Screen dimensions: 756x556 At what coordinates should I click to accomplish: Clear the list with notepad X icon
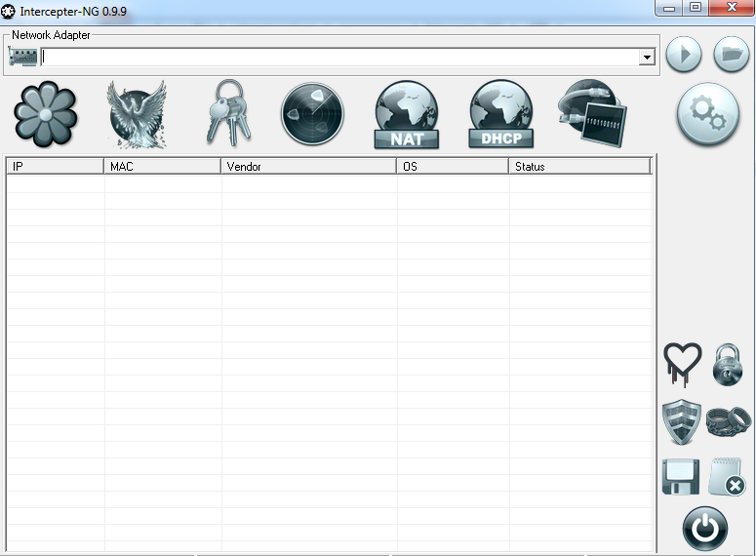click(727, 476)
